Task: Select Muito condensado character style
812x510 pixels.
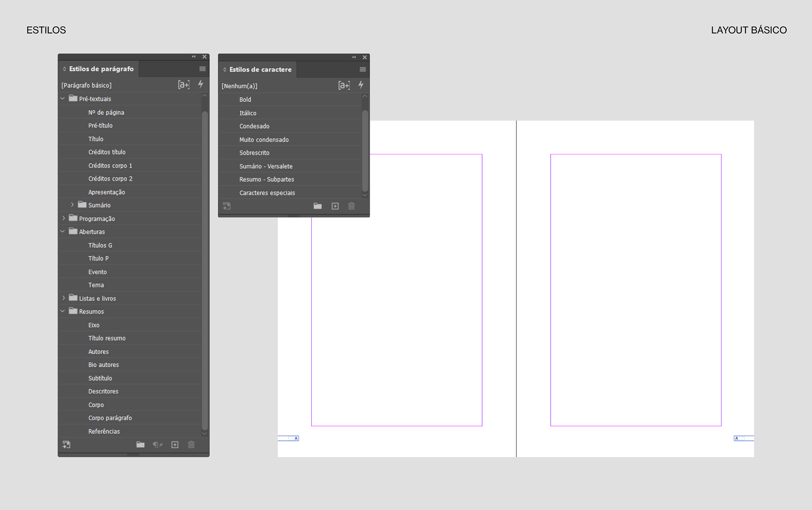Action: [x=290, y=140]
